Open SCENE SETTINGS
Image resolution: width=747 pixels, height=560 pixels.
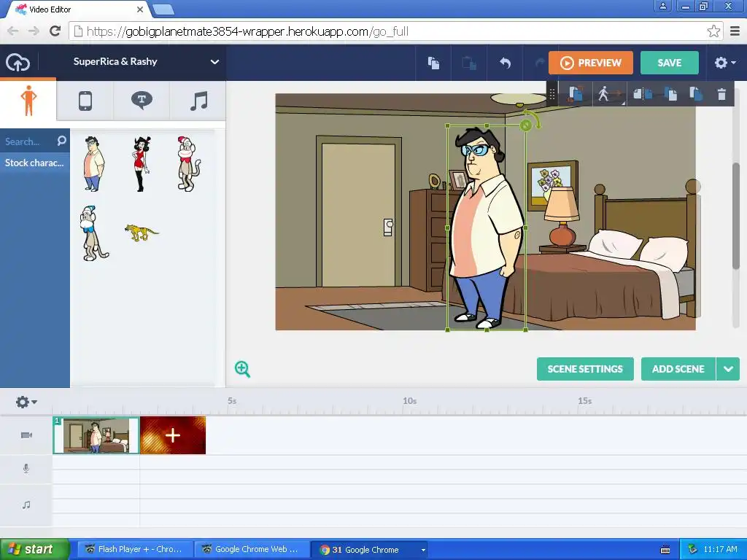(x=585, y=369)
